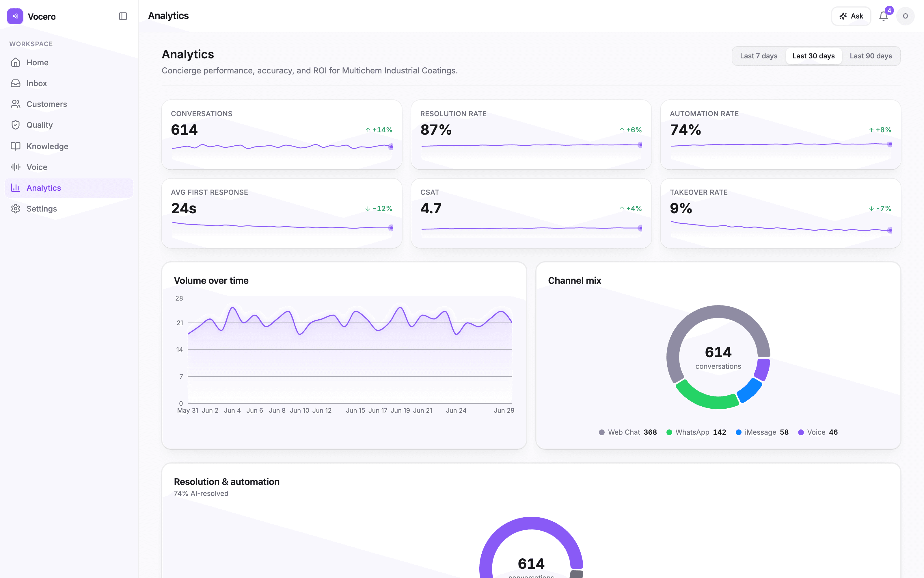Click the Inbox tray icon
The image size is (924, 578).
point(16,83)
